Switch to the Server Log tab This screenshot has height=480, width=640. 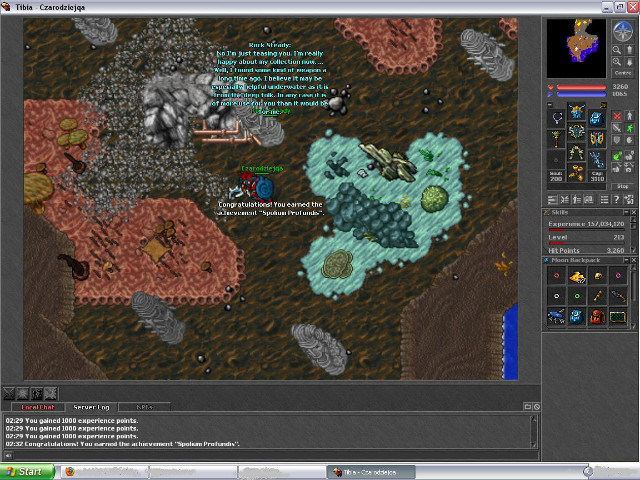[x=91, y=407]
